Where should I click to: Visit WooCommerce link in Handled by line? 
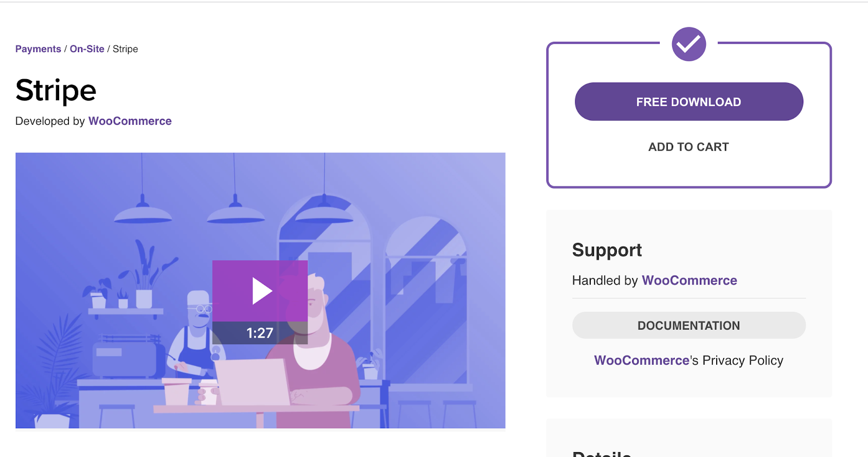[689, 280]
